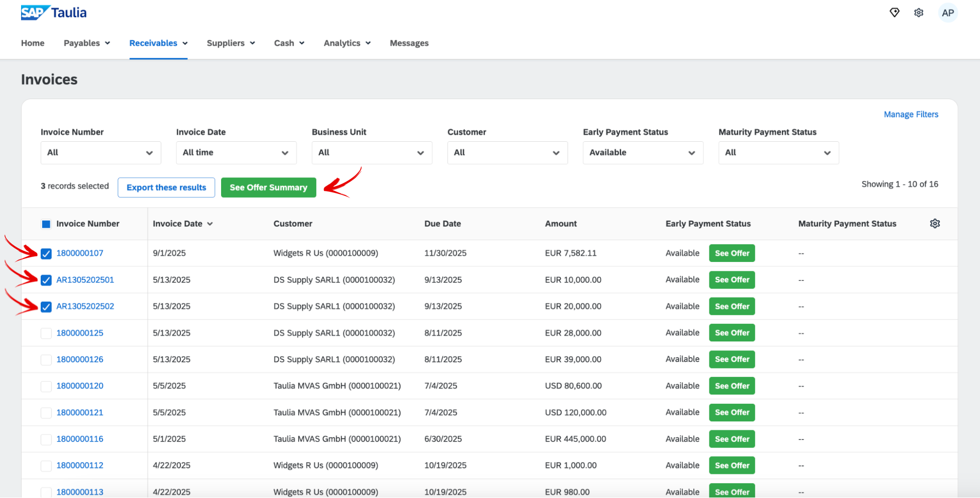See Offer for invoice AR1305202502
Viewport: 980px width, 498px height.
732,306
